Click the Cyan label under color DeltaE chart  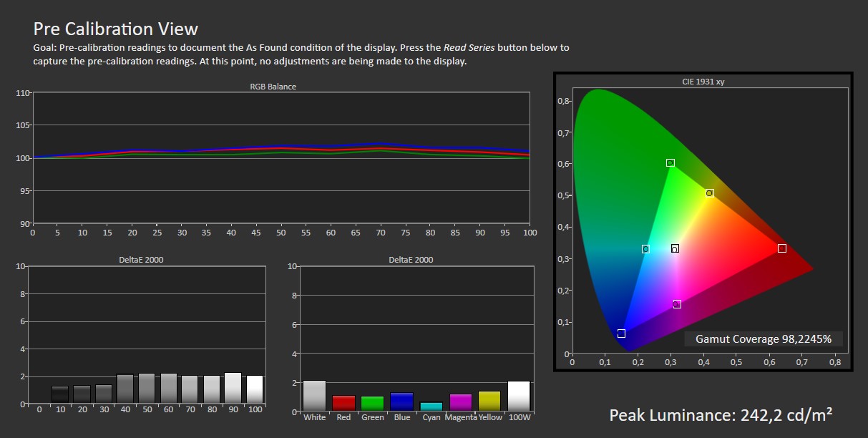[x=431, y=417]
